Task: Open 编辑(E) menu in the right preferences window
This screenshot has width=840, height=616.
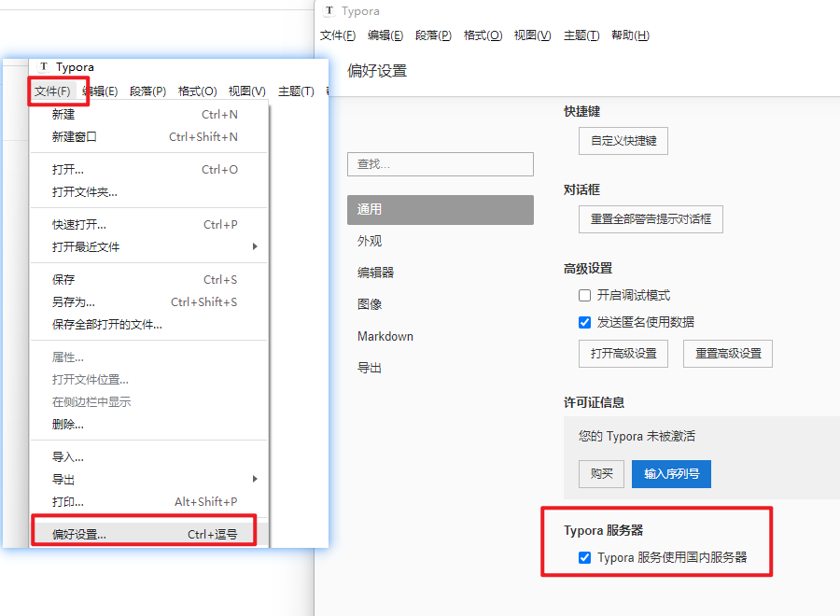Action: click(x=385, y=35)
